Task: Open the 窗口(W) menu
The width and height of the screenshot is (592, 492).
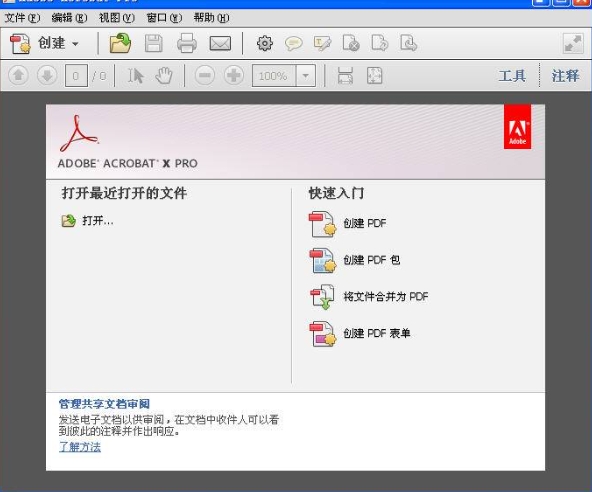Action: click(x=164, y=18)
